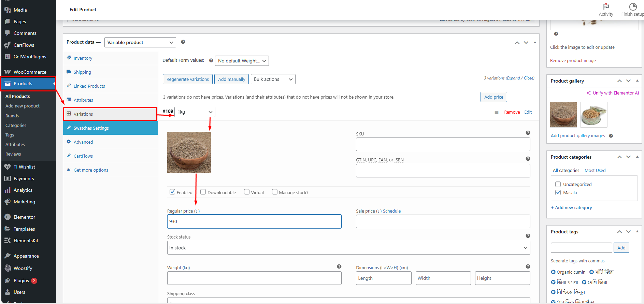Click the variation drag handle icon
This screenshot has width=644, height=304.
click(x=497, y=112)
